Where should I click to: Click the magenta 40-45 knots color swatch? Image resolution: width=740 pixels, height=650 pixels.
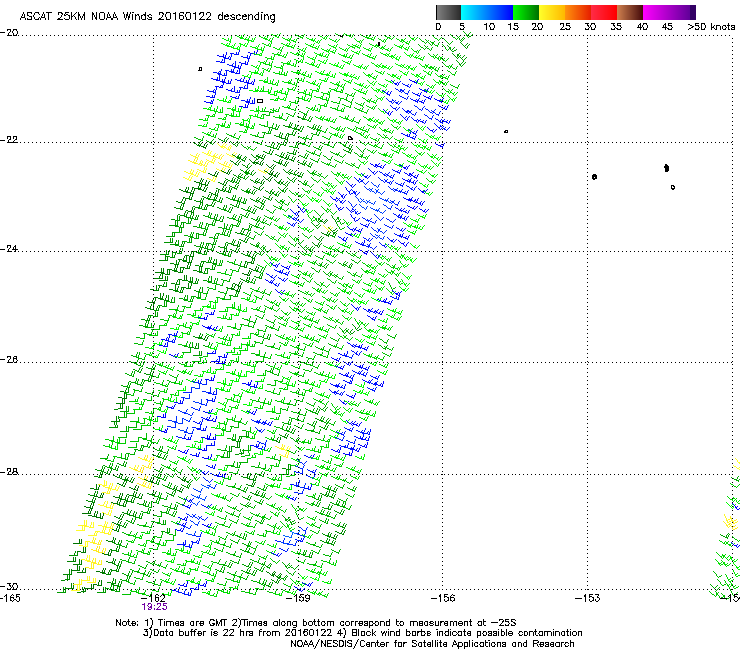[x=656, y=12]
